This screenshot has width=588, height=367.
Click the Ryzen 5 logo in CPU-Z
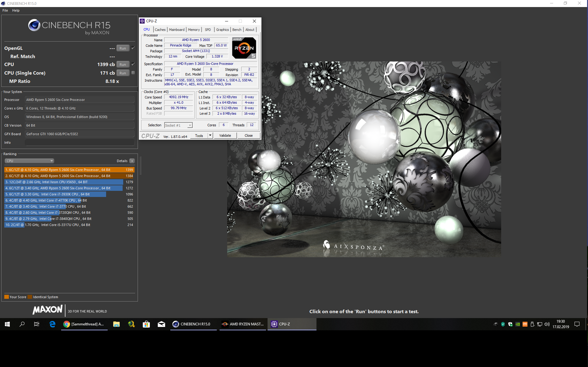click(244, 48)
